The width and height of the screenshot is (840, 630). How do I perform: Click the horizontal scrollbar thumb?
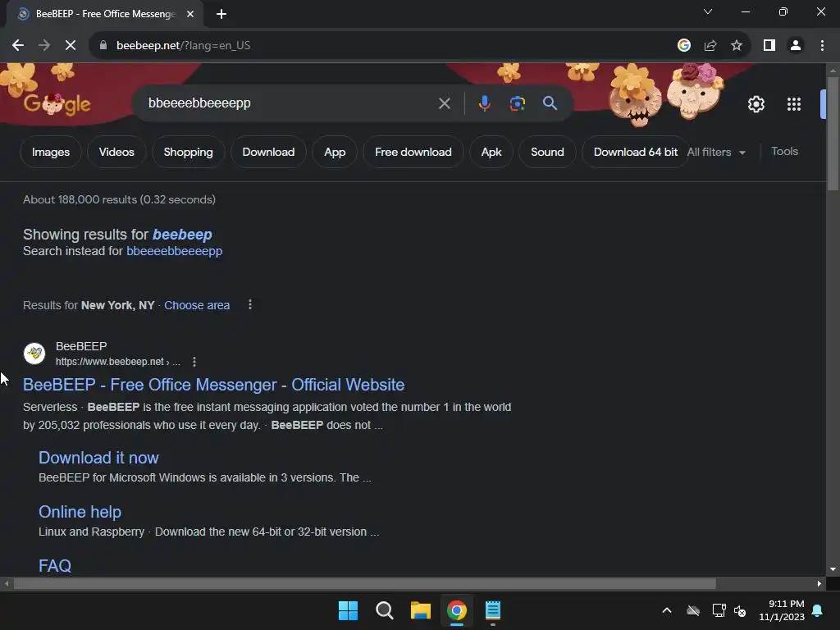(x=364, y=583)
